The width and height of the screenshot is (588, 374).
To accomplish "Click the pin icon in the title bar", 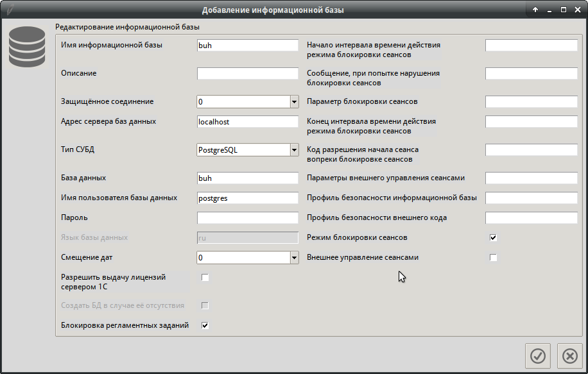I will [x=535, y=9].
